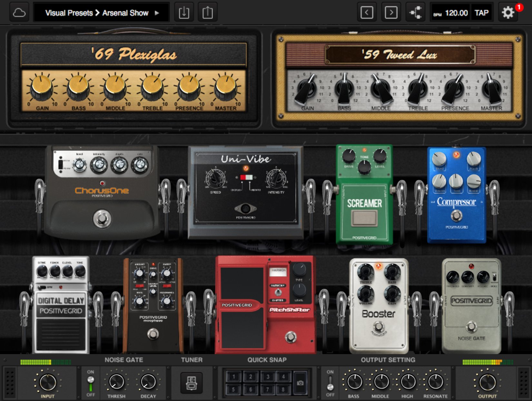Select Quick Snap slot 3
Viewport: 532px width, 401px height.
tap(268, 376)
